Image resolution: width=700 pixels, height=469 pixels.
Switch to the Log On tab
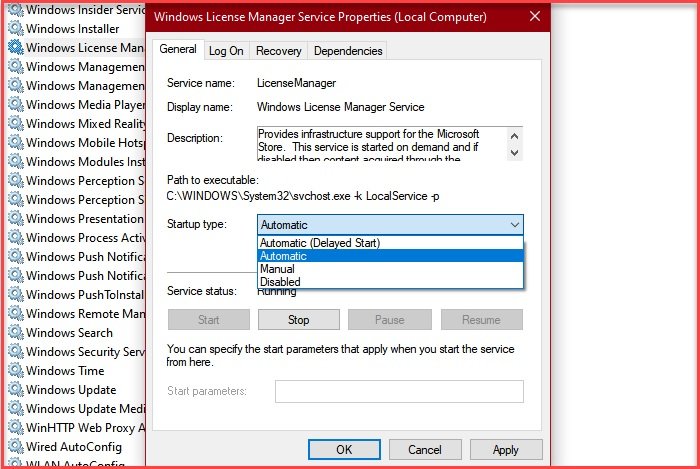point(226,50)
